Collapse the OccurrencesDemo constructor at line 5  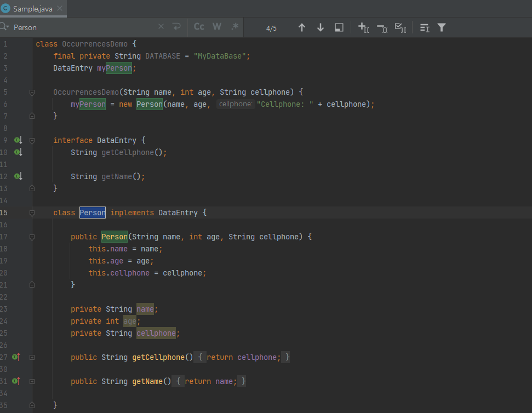click(x=32, y=92)
